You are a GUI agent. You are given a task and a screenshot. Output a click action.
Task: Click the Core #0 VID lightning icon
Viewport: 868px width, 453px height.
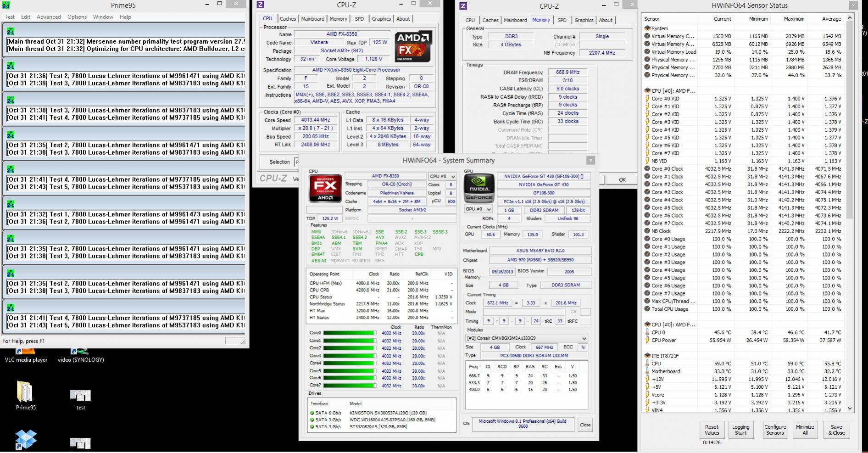647,99
